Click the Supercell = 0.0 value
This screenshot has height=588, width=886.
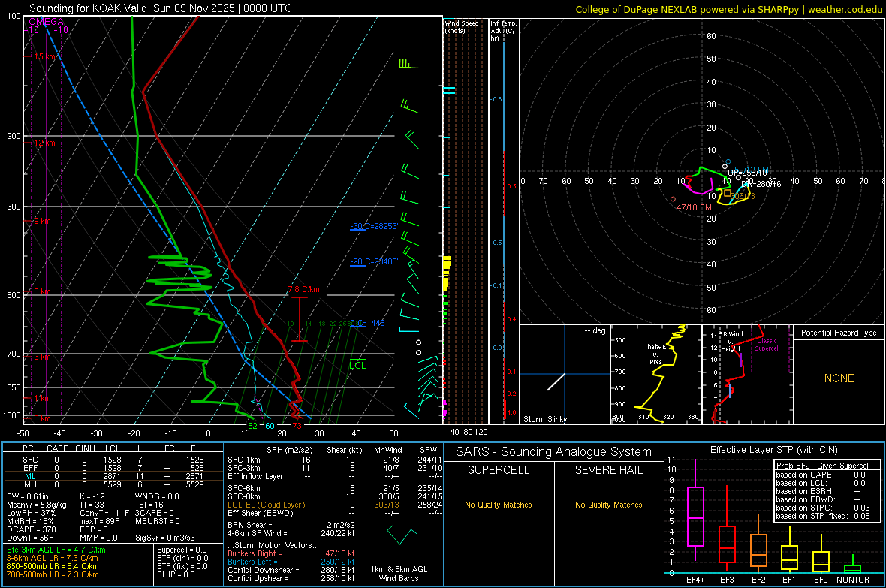coord(182,550)
